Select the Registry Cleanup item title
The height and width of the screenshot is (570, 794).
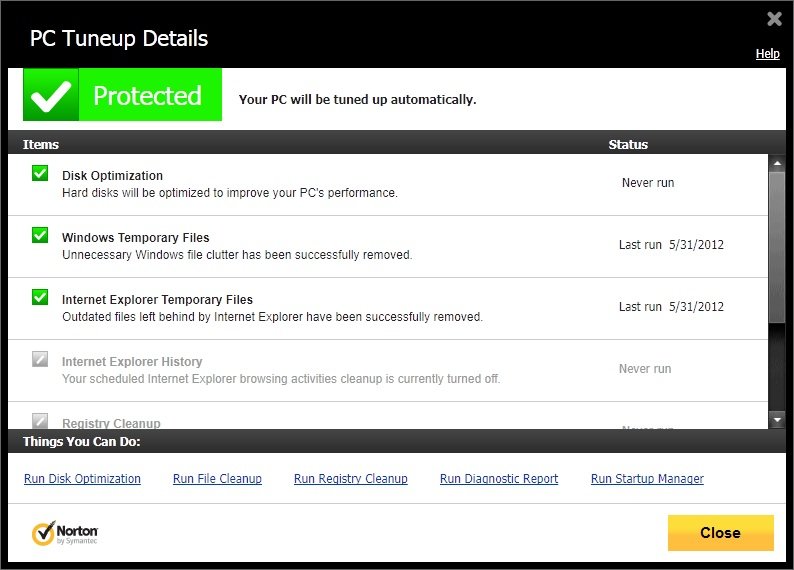click(111, 423)
